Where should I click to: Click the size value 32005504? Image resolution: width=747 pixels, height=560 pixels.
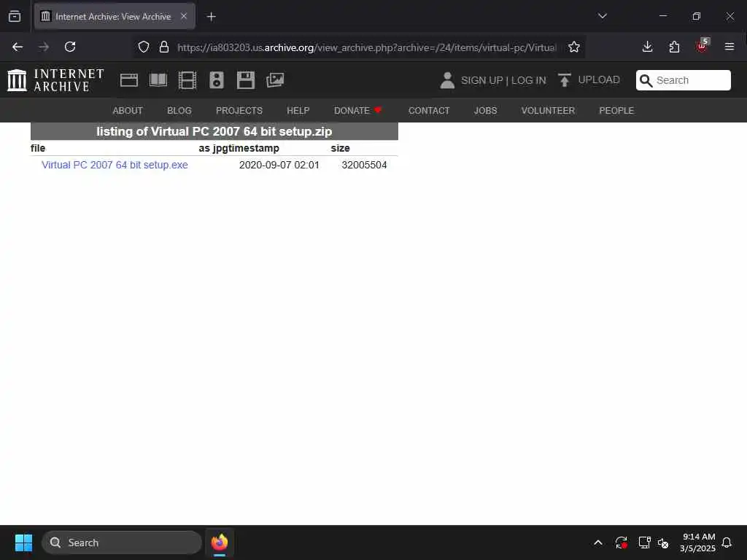click(364, 165)
